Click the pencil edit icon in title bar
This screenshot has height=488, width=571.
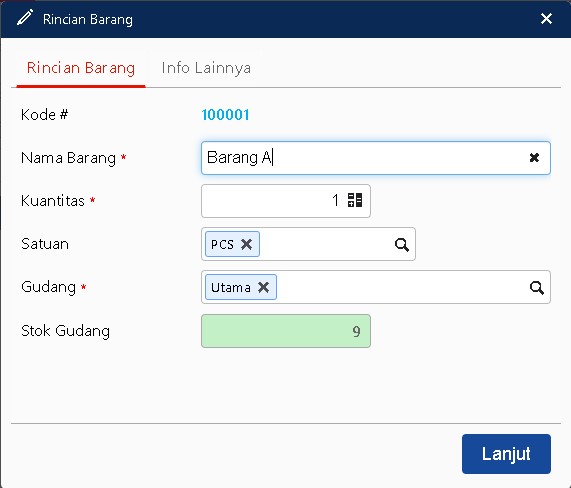[25, 18]
